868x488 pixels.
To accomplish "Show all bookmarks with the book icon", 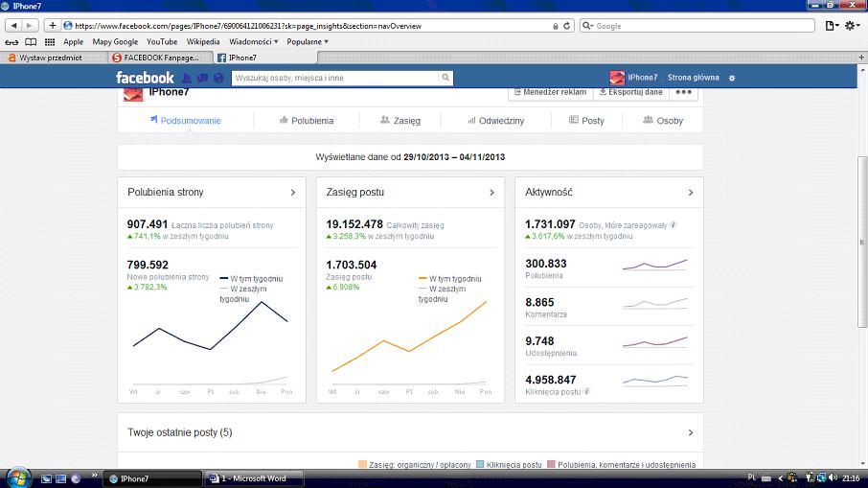I will click(31, 42).
